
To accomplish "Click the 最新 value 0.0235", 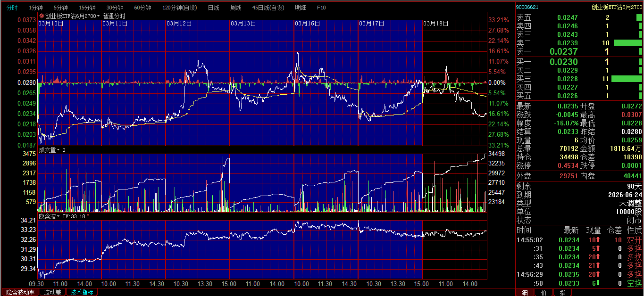I will [568, 106].
